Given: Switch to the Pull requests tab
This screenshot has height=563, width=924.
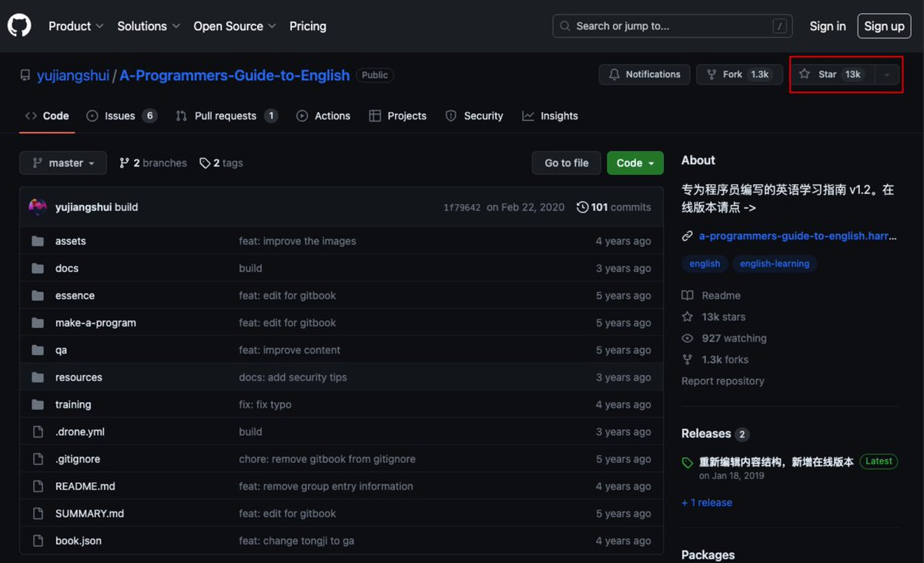Looking at the screenshot, I should coord(226,116).
